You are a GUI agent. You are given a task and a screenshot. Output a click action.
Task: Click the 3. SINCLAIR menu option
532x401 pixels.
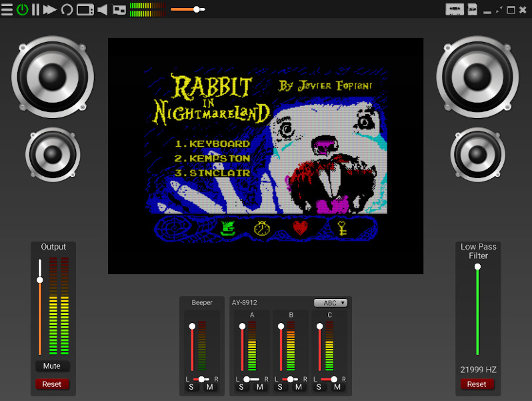tap(213, 173)
